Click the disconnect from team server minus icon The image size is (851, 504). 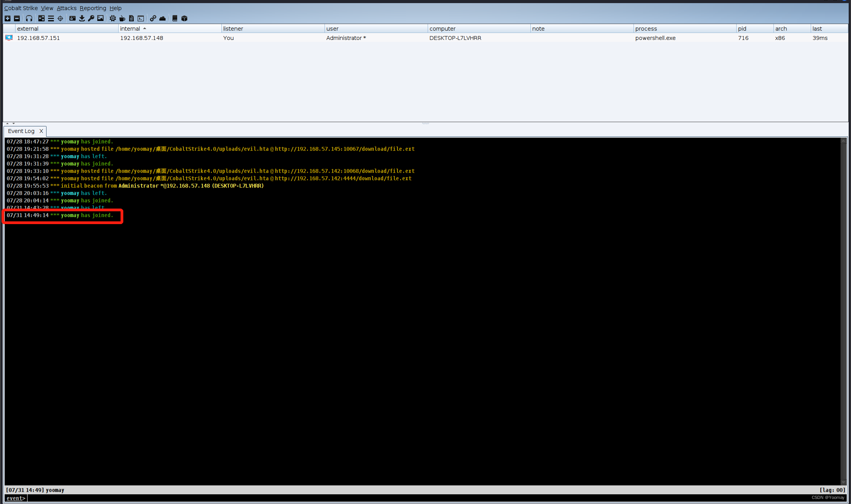click(17, 18)
